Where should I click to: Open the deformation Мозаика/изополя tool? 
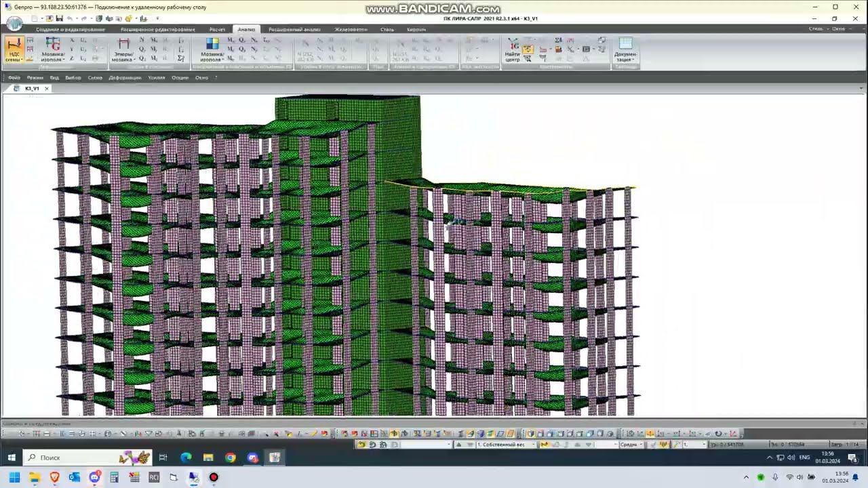(x=52, y=50)
